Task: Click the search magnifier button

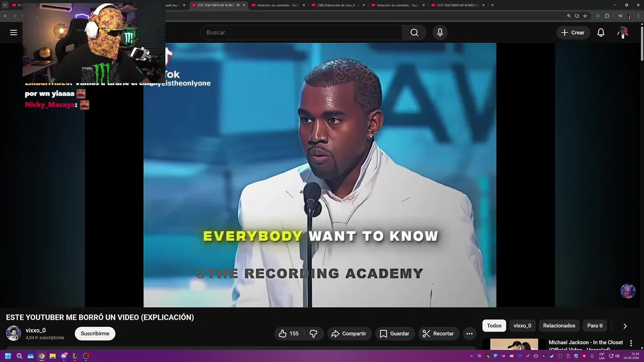Action: point(414,32)
